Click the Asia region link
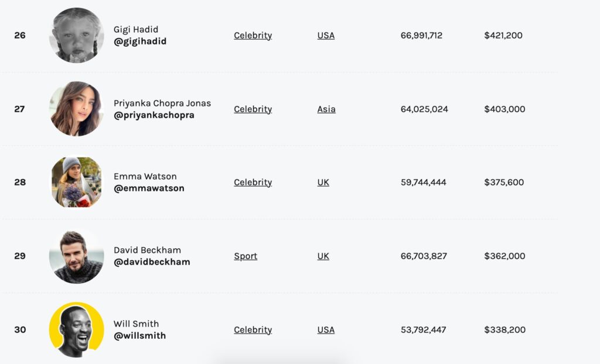600x364 pixels. pyautogui.click(x=326, y=109)
